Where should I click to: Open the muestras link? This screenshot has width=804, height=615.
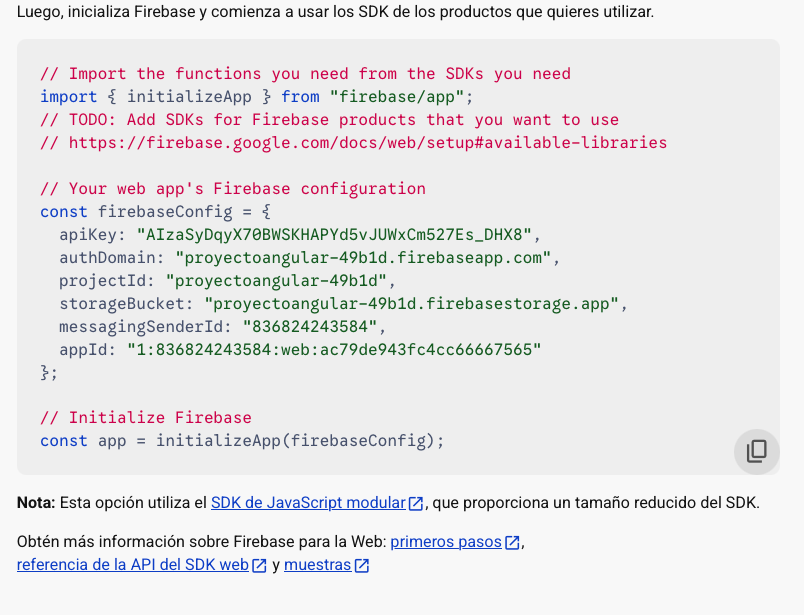[x=317, y=565]
